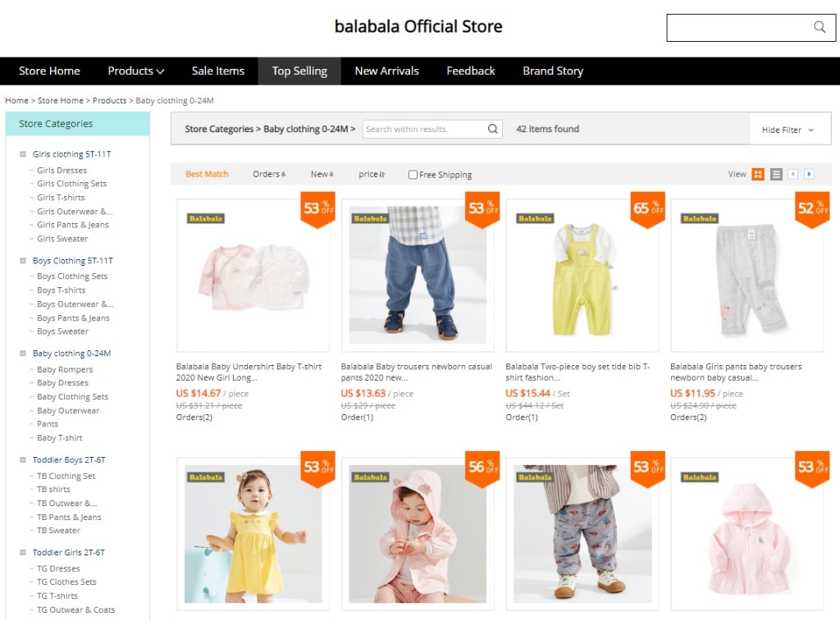Switch to grid view icon
Screen dimensions: 840x630
(757, 174)
